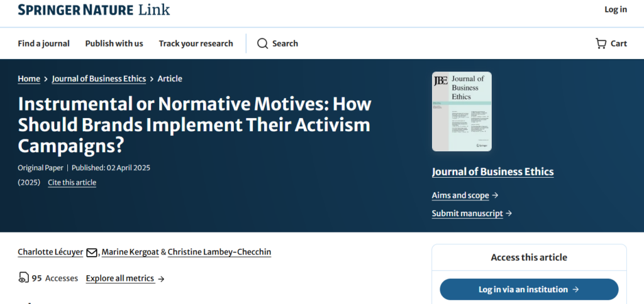Viewport: 644px width, 304px height.
Task: Click the envelope icon beside Charlotte Lécuyer
Action: 92,252
